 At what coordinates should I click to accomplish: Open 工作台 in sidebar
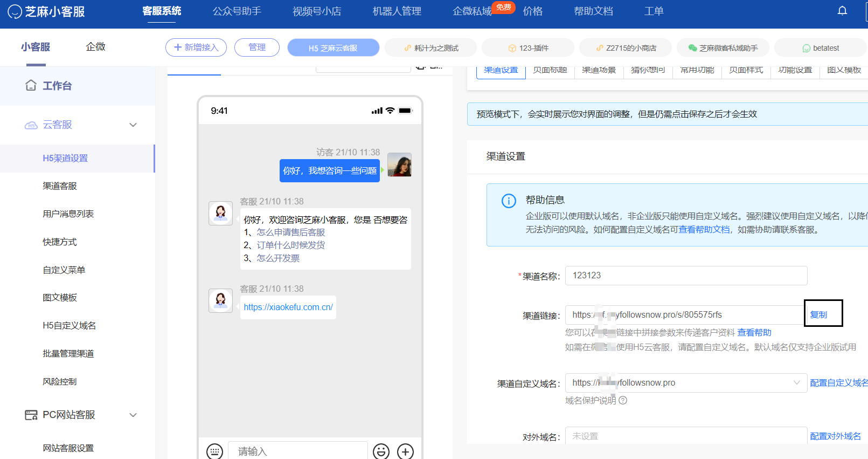point(78,86)
